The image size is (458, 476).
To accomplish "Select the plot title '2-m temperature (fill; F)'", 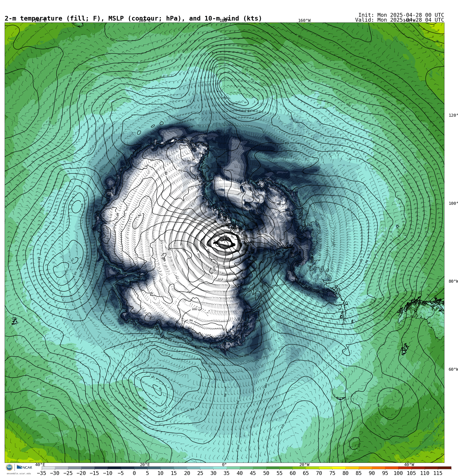I will tap(53, 18).
